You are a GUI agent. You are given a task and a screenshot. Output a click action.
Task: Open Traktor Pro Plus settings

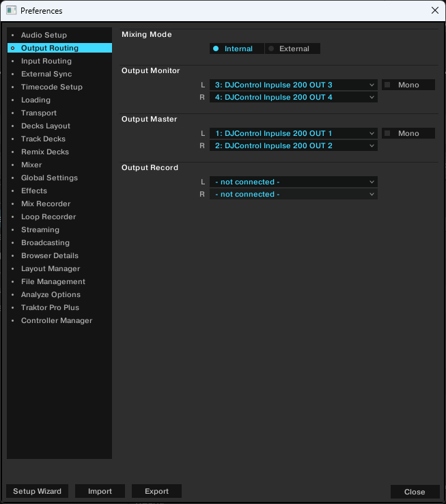click(x=59, y=307)
